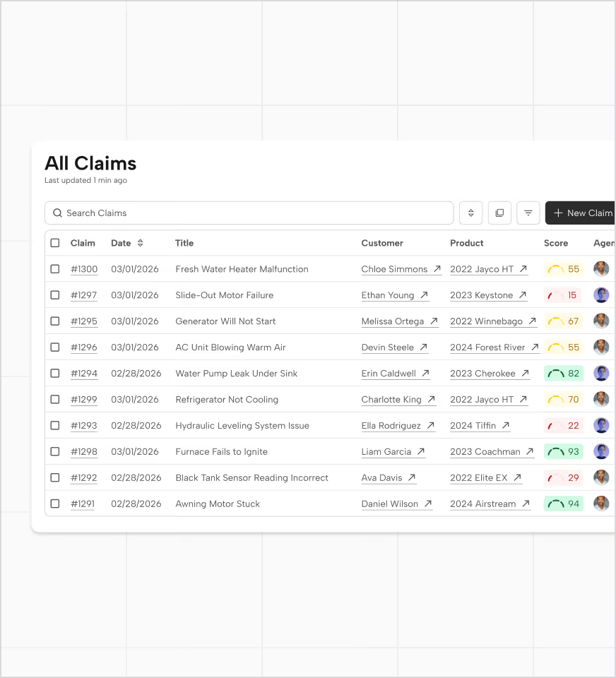Click the sort arrows toolbar button
The width and height of the screenshot is (616, 678).
(x=470, y=213)
